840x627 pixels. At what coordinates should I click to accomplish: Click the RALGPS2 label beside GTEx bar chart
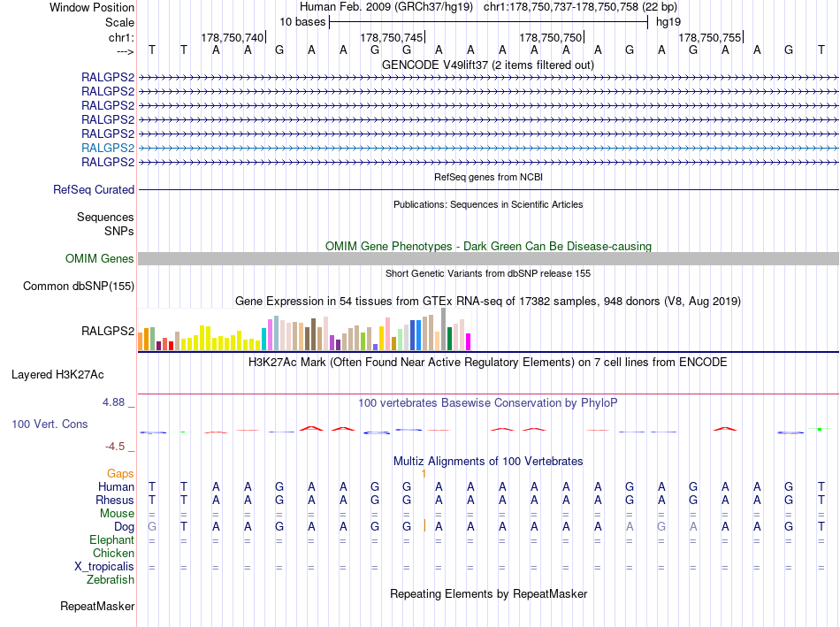click(x=108, y=333)
